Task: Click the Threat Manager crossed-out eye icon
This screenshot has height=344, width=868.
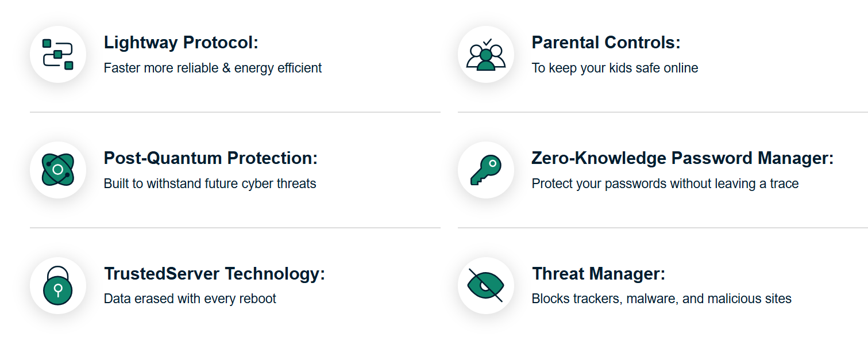Action: pos(486,286)
